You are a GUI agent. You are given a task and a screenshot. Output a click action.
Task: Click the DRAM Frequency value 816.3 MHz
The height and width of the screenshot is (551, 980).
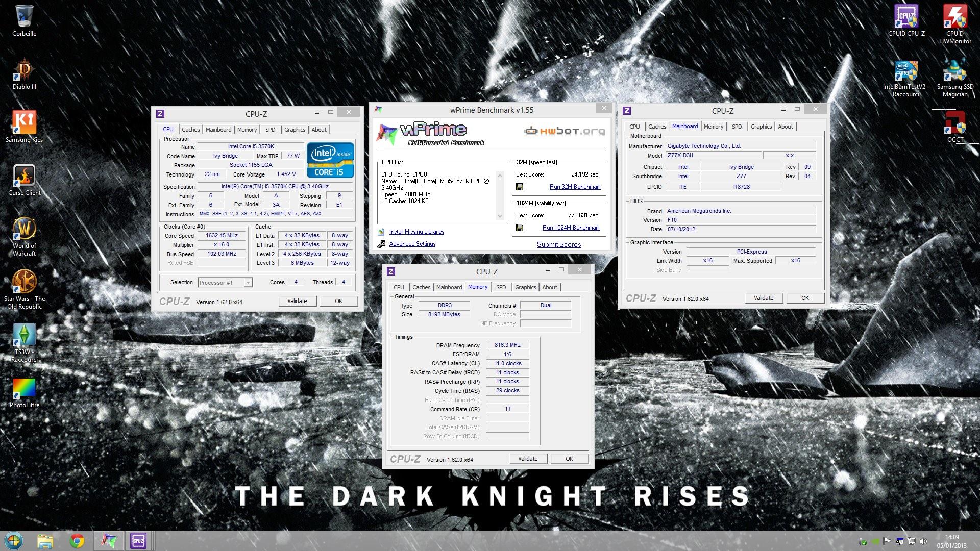point(507,345)
